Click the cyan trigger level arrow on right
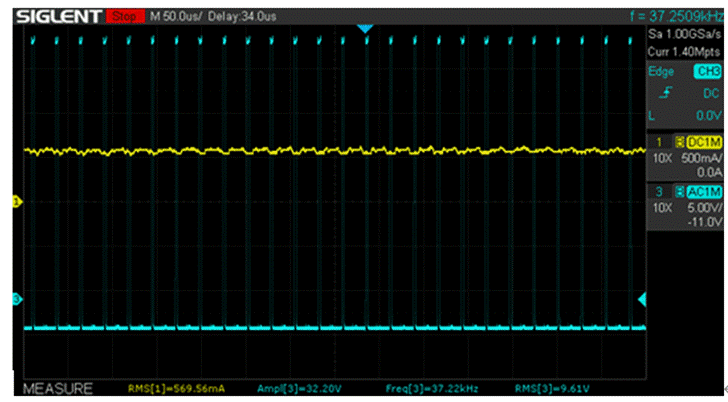 click(643, 299)
